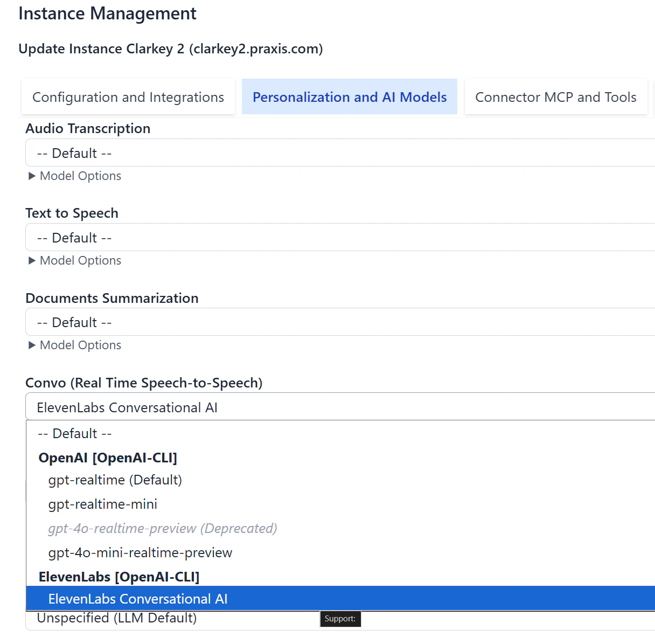Click Update Instance Clarkey 2 heading
This screenshot has width=655, height=644.
[x=171, y=49]
